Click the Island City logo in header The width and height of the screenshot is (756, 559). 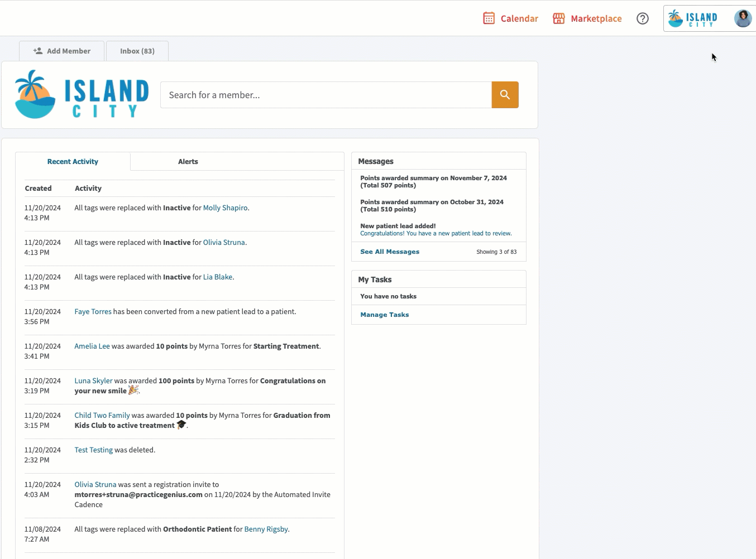[693, 18]
